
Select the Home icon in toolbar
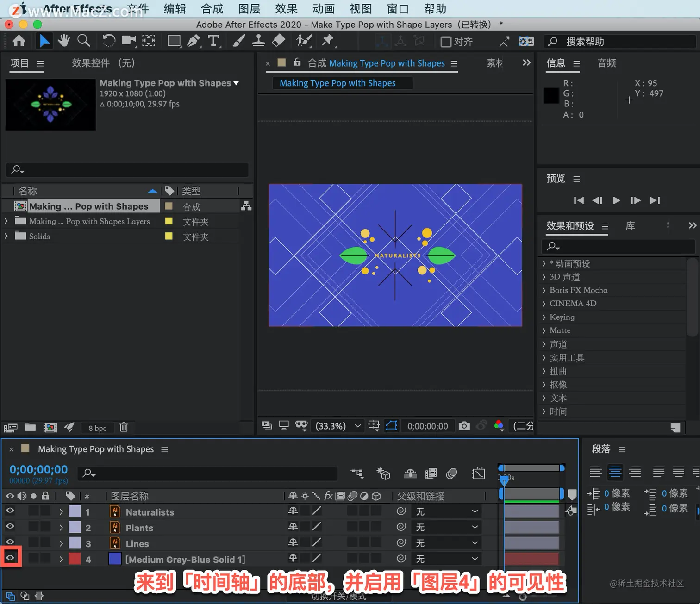[x=19, y=41]
